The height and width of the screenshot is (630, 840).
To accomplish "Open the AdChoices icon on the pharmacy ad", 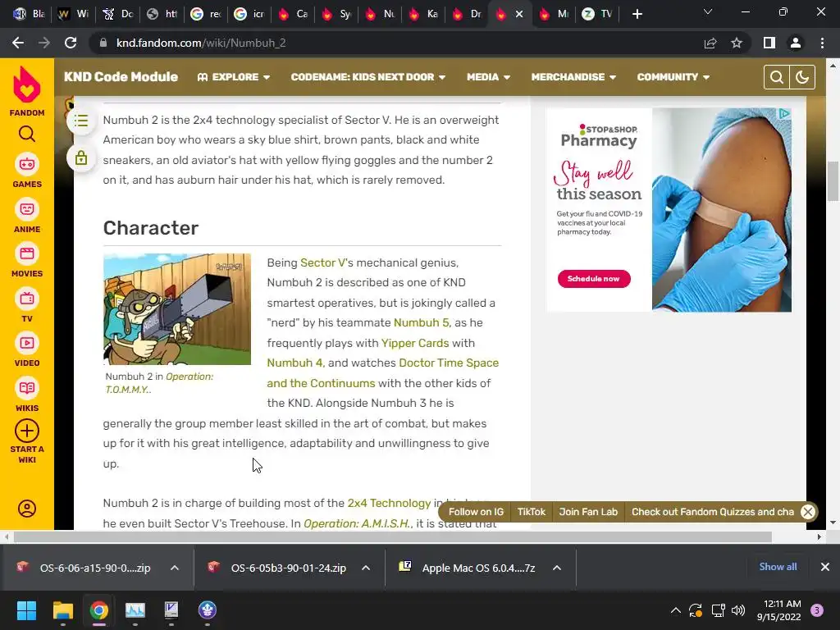I will tap(784, 113).
